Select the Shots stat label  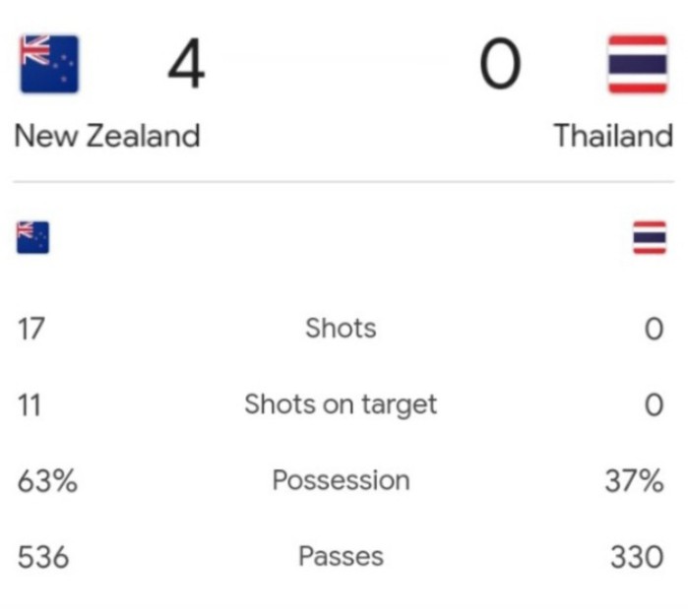pyautogui.click(x=341, y=329)
